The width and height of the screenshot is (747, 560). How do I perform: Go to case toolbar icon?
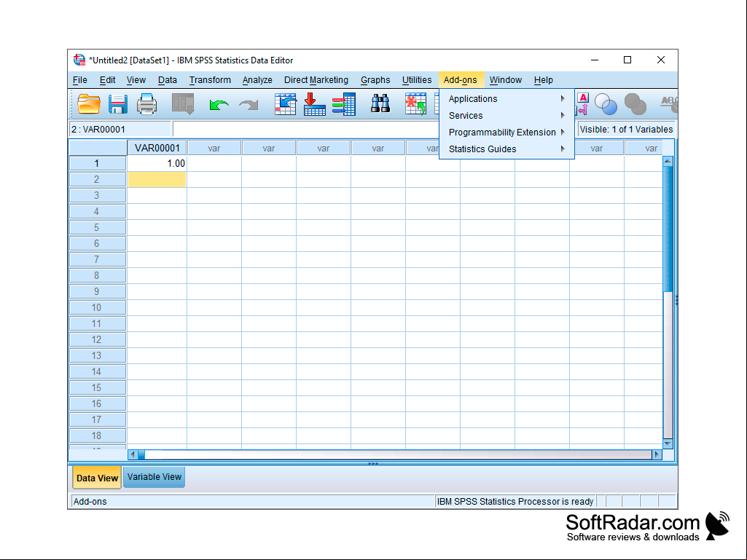286,104
